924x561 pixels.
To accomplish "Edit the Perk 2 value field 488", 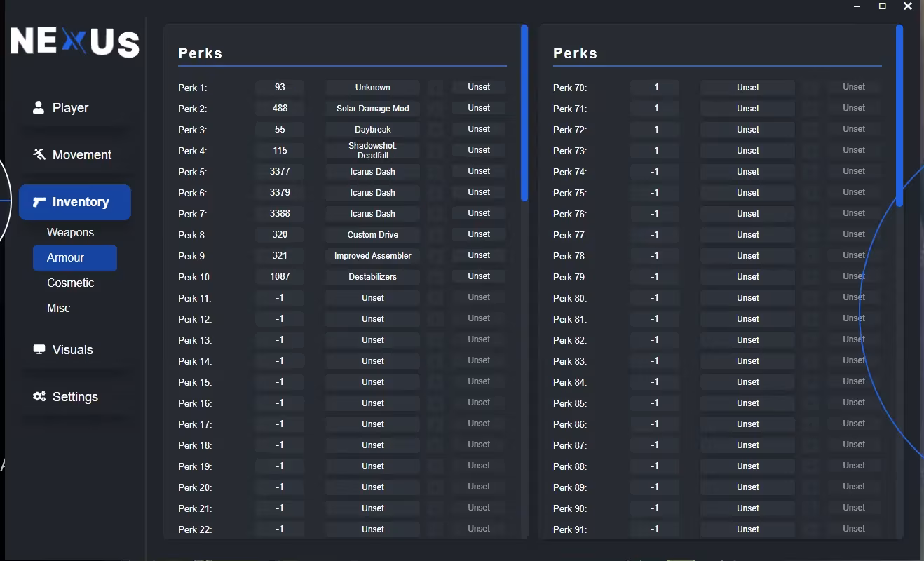I will point(280,108).
